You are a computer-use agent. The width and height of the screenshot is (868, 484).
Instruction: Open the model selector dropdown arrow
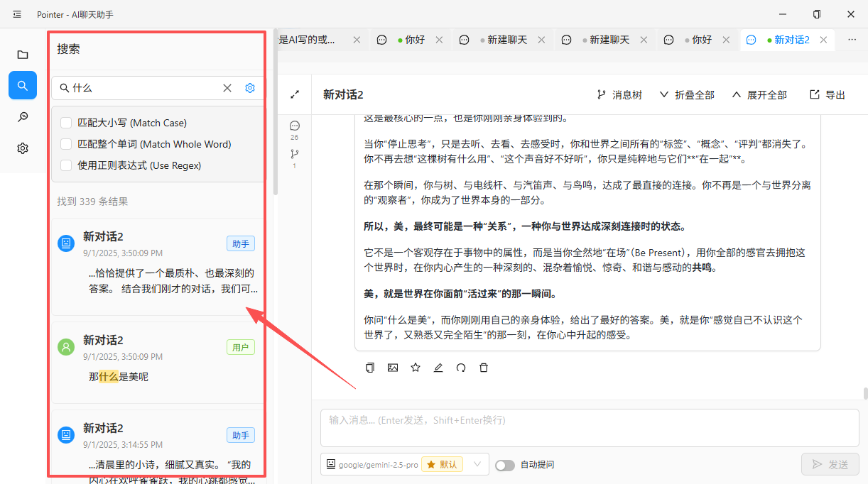click(477, 464)
